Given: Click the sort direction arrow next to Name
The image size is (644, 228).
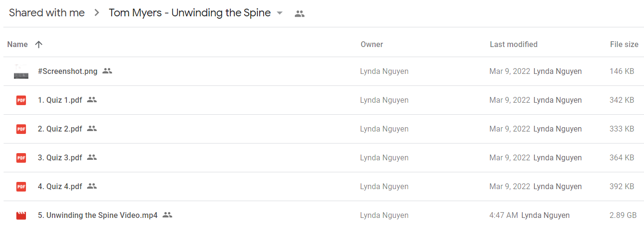Looking at the screenshot, I should point(39,44).
